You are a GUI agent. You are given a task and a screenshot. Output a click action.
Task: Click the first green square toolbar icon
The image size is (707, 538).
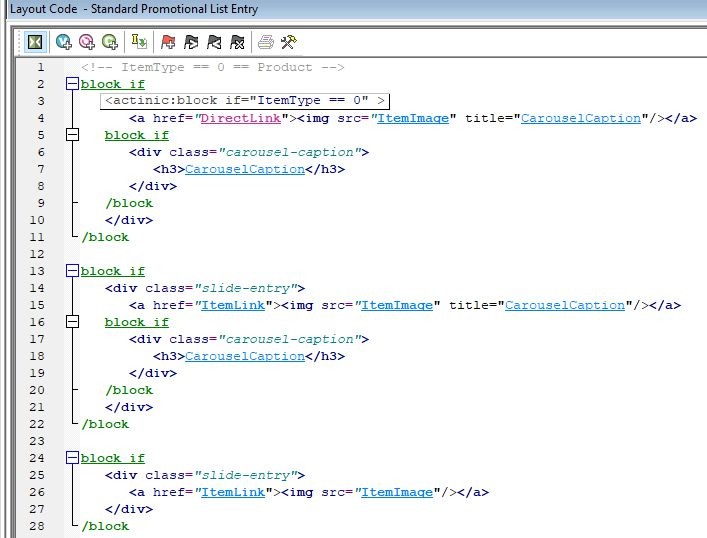tap(35, 42)
